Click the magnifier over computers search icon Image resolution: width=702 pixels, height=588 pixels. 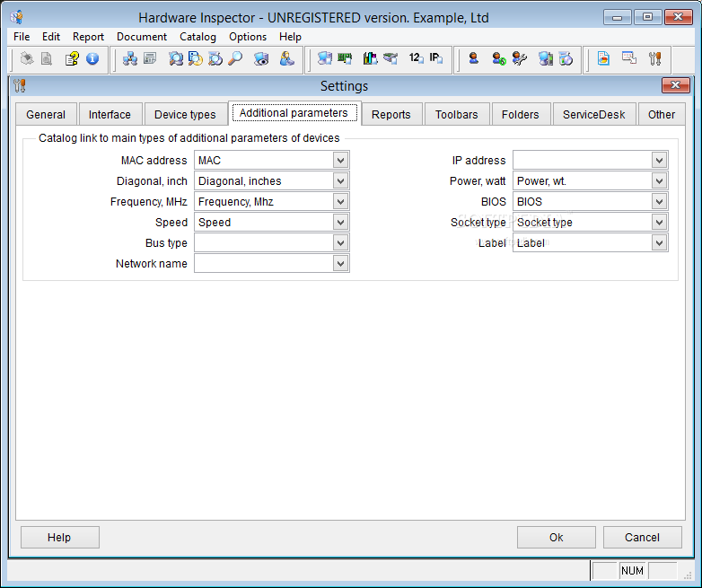pos(176,58)
